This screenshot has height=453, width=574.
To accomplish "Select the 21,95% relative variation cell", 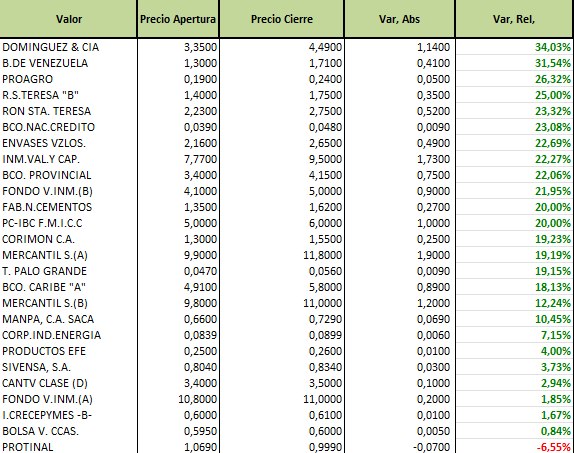I will (x=514, y=191).
